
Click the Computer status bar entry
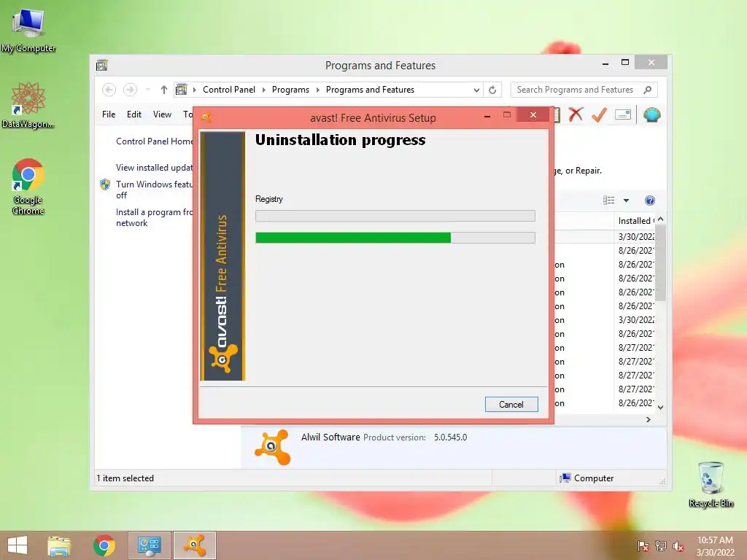(x=587, y=478)
